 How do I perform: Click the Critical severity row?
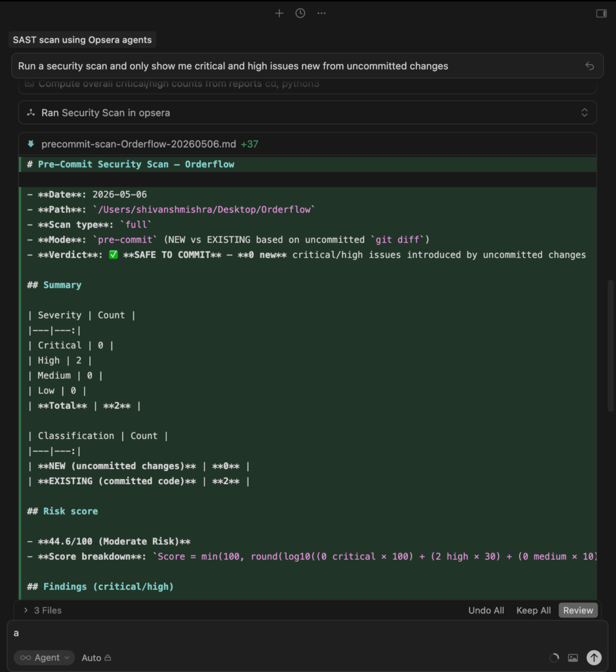[71, 345]
